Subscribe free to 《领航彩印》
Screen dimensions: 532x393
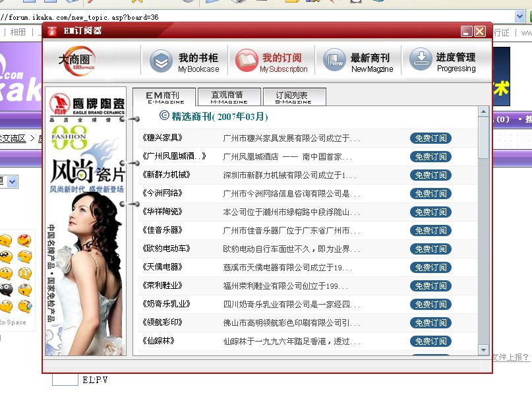tap(430, 322)
